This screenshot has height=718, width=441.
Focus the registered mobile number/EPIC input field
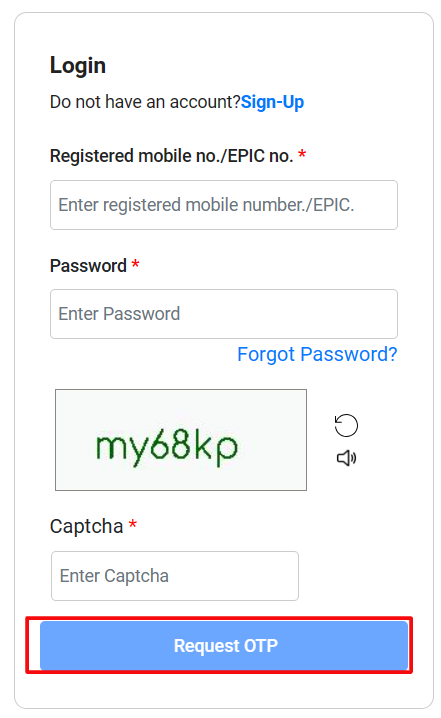click(224, 205)
